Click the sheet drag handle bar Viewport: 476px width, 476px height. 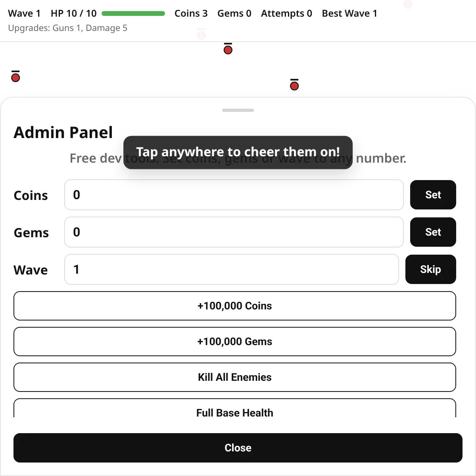pyautogui.click(x=238, y=110)
